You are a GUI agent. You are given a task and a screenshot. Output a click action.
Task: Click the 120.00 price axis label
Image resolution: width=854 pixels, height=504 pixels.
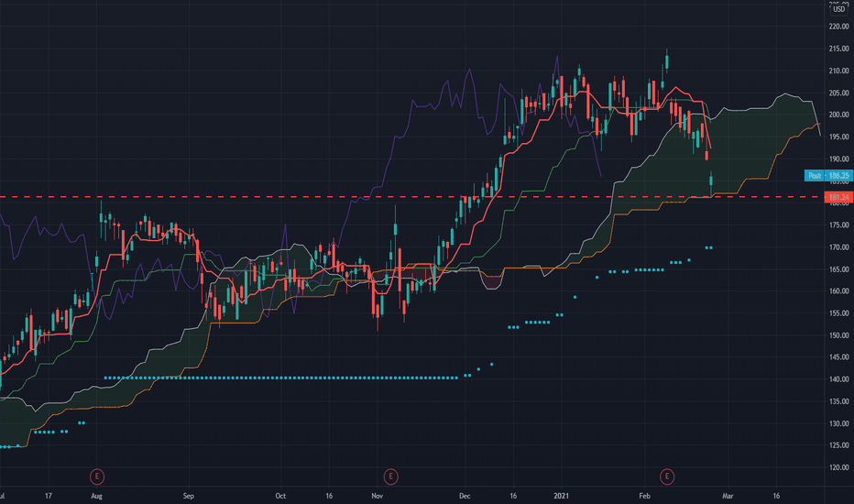(838, 467)
